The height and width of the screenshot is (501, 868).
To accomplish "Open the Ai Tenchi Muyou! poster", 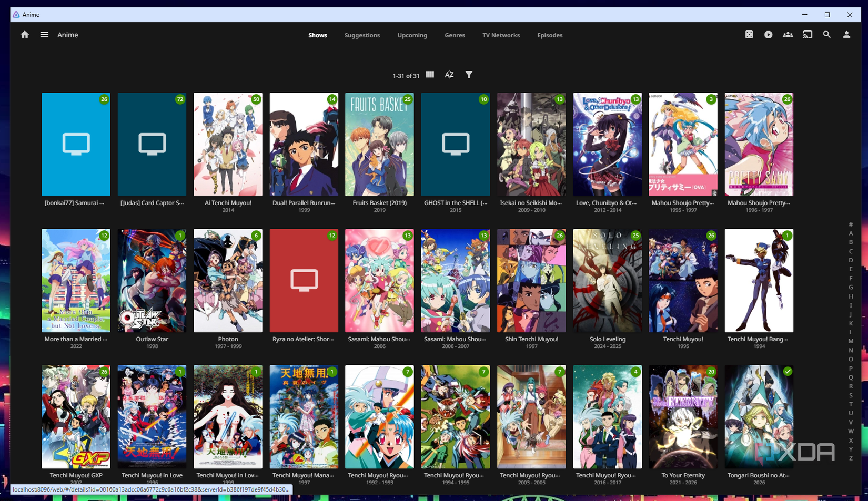I will pyautogui.click(x=228, y=145).
